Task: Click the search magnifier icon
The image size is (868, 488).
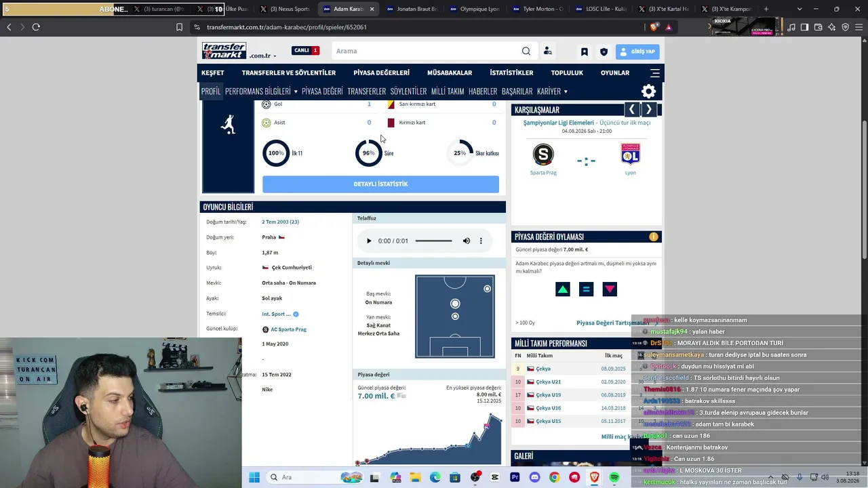Action: [x=526, y=51]
